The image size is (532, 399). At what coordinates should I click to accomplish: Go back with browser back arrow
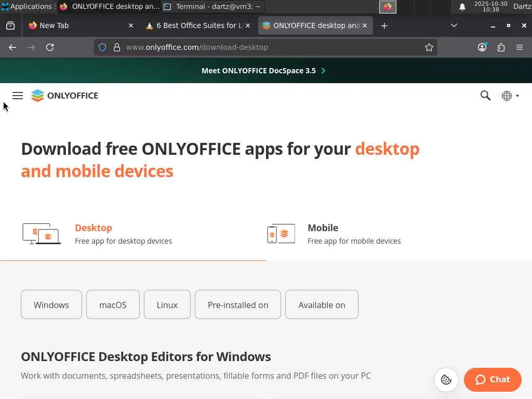pyautogui.click(x=12, y=47)
